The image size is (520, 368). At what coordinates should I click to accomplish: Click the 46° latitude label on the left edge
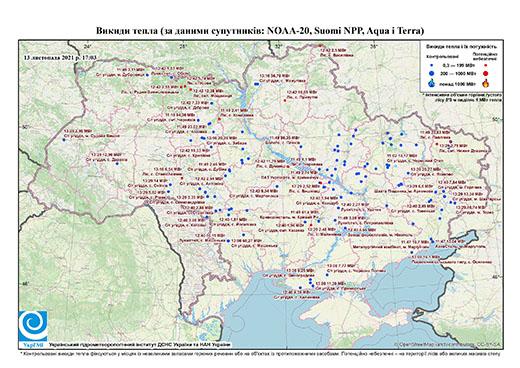(25, 283)
